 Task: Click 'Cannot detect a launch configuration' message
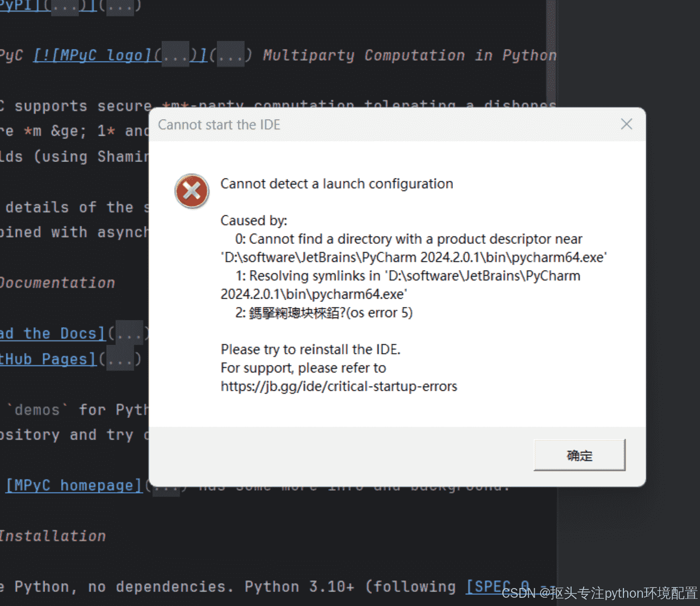pyautogui.click(x=337, y=184)
